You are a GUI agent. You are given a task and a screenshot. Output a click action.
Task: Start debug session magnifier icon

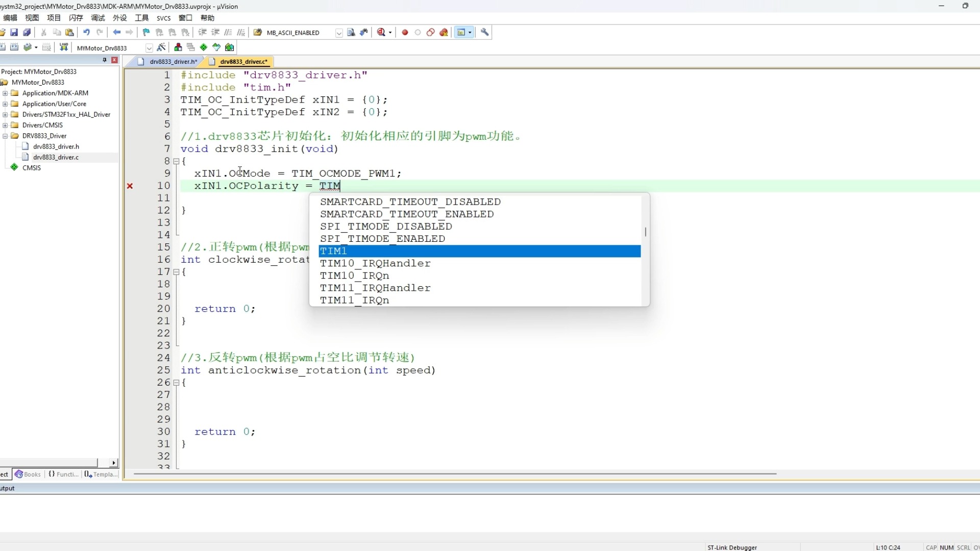[381, 33]
